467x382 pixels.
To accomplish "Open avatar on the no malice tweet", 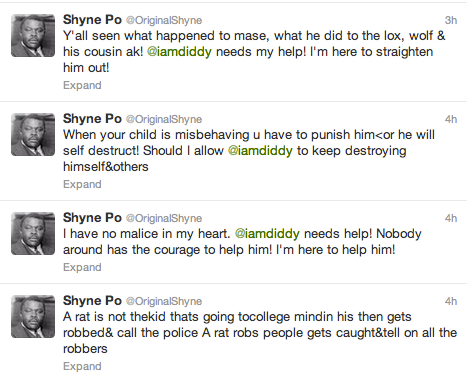I will click(33, 233).
